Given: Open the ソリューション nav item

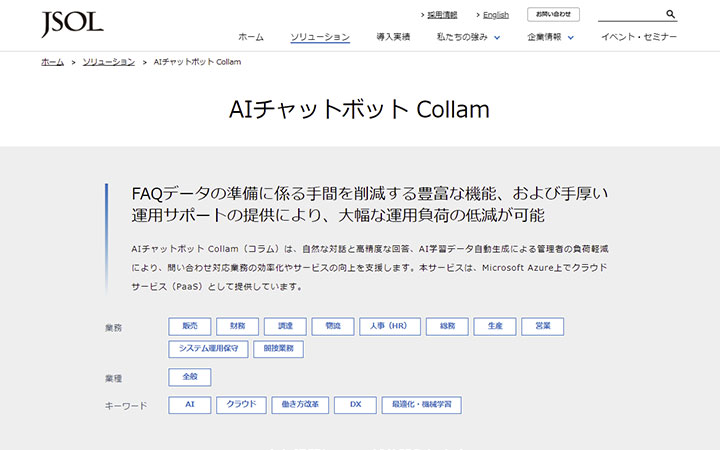Looking at the screenshot, I should (x=320, y=37).
